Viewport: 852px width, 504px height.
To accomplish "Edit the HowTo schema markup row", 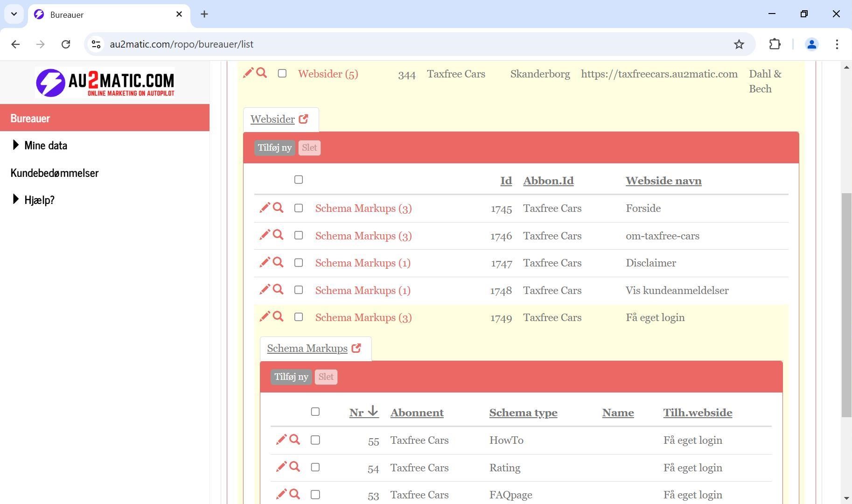I will pyautogui.click(x=281, y=440).
